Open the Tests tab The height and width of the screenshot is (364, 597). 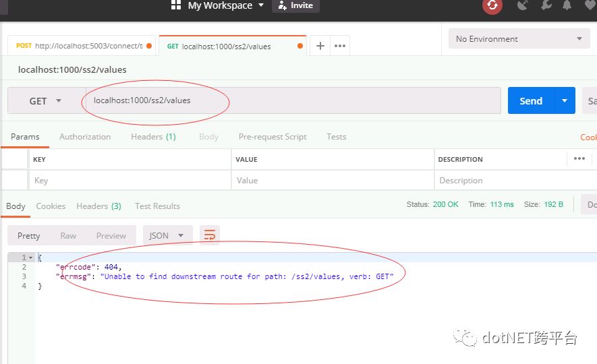(337, 137)
